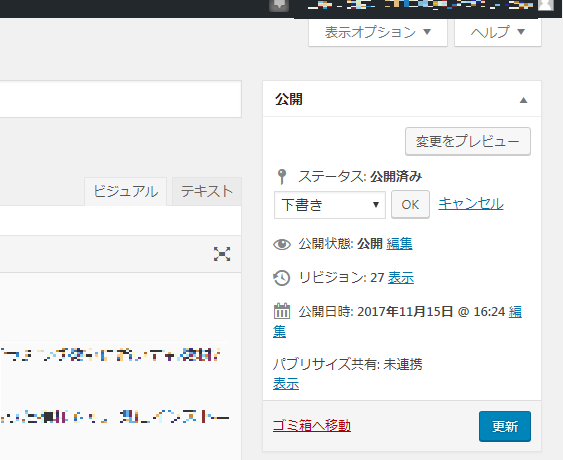Screen dimensions: 563x460
Task: Click the 公開 panel heading
Action: point(289,99)
